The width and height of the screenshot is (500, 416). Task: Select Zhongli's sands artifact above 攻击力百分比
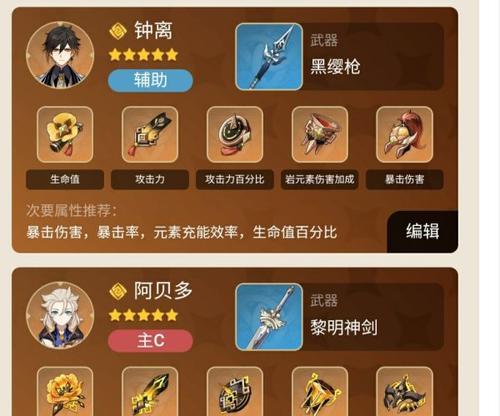(235, 135)
